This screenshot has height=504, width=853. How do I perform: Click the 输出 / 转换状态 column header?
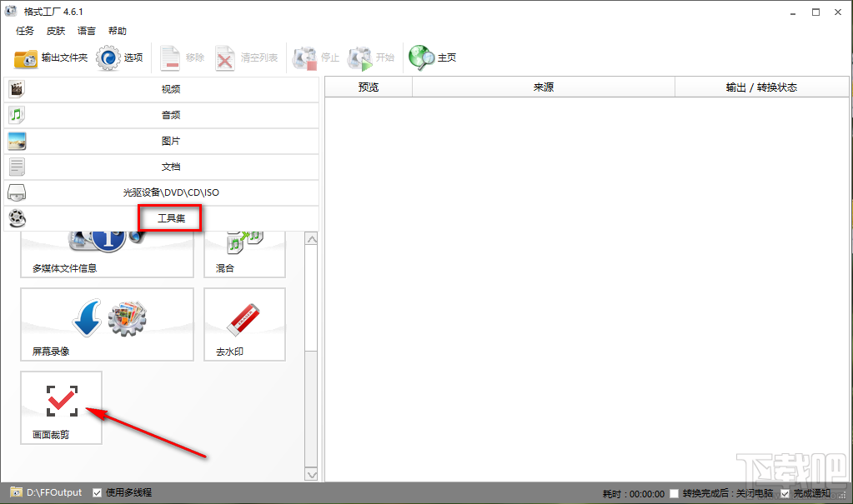[761, 87]
